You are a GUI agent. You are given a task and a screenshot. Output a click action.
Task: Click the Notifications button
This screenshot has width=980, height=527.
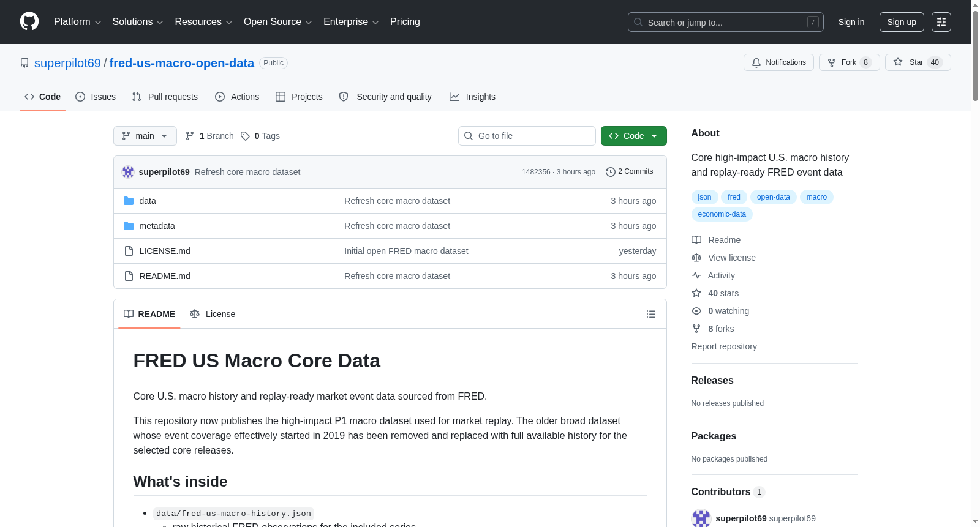778,62
